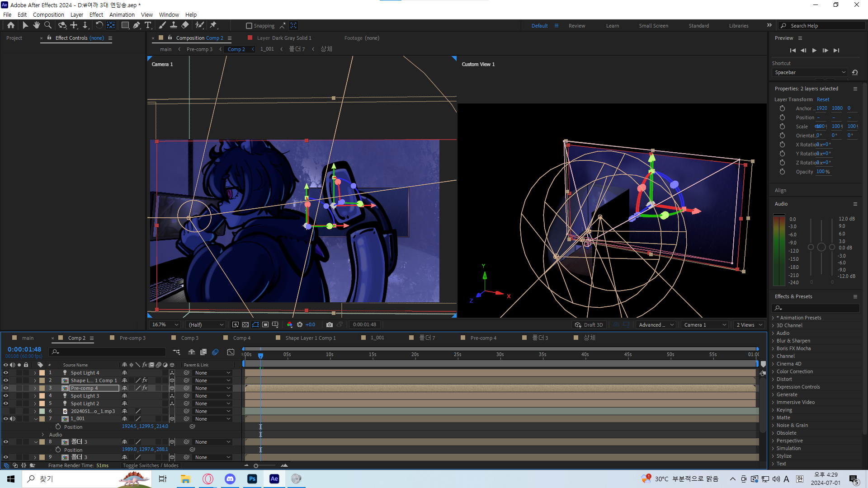Collapse the 1_001 layer properties
The height and width of the screenshot is (488, 868).
36,419
